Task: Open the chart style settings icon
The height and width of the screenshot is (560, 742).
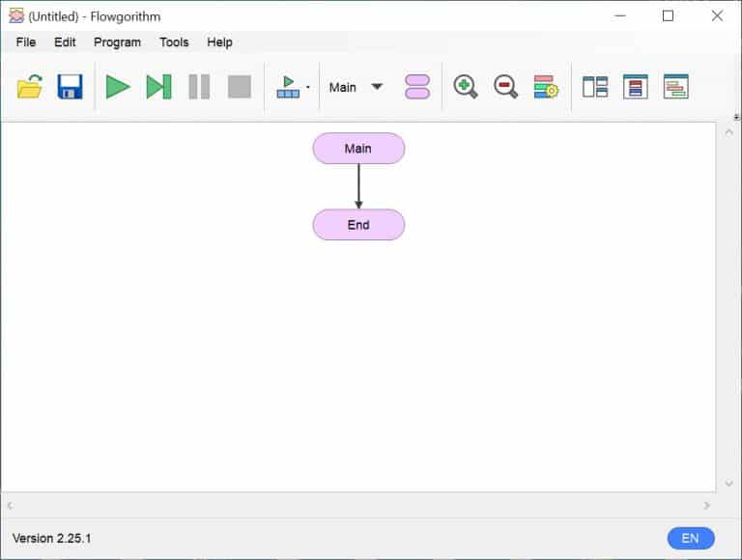Action: [546, 87]
